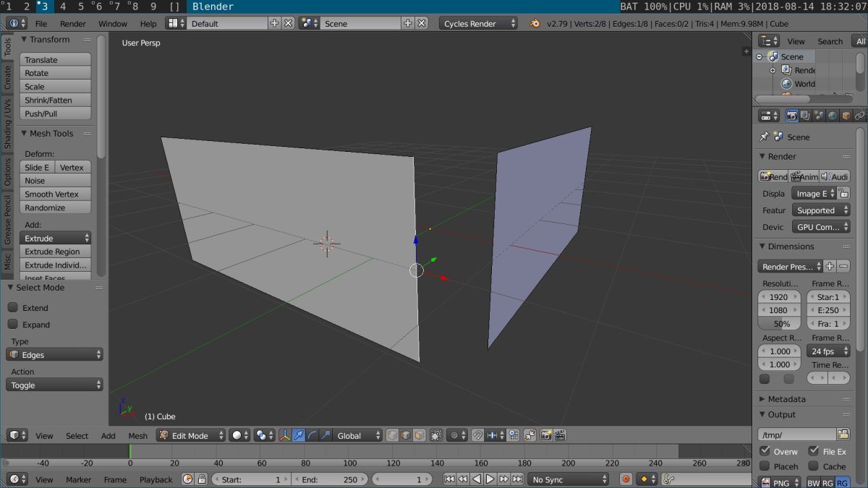Click the OpenGL render image camera icon
The width and height of the screenshot is (868, 488).
click(546, 435)
